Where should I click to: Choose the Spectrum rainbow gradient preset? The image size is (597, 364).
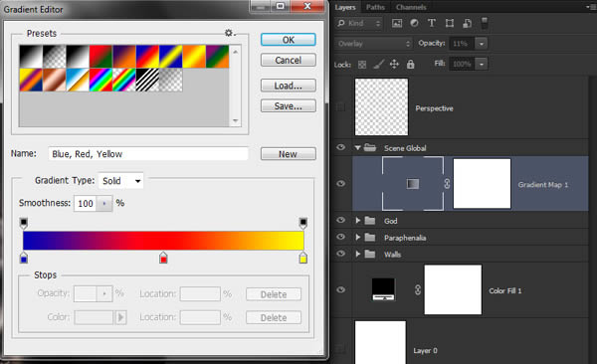100,80
